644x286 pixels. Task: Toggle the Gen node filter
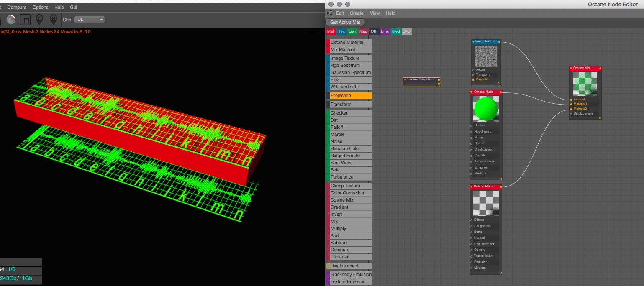[352, 31]
